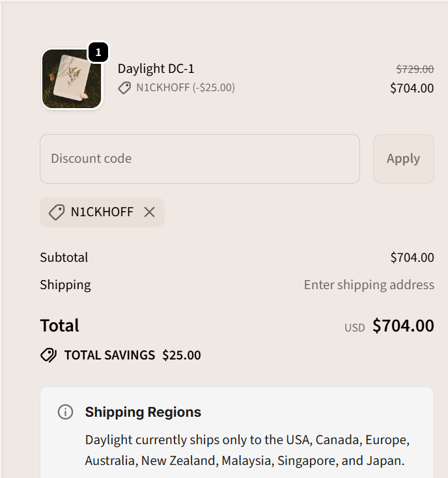
Task: Click the $25.00 total savings amount
Action: [181, 355]
